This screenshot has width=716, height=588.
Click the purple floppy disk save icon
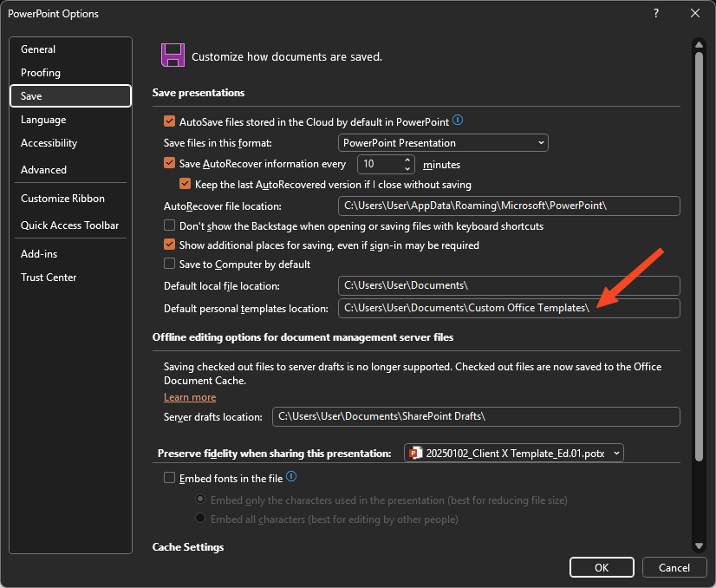point(172,56)
